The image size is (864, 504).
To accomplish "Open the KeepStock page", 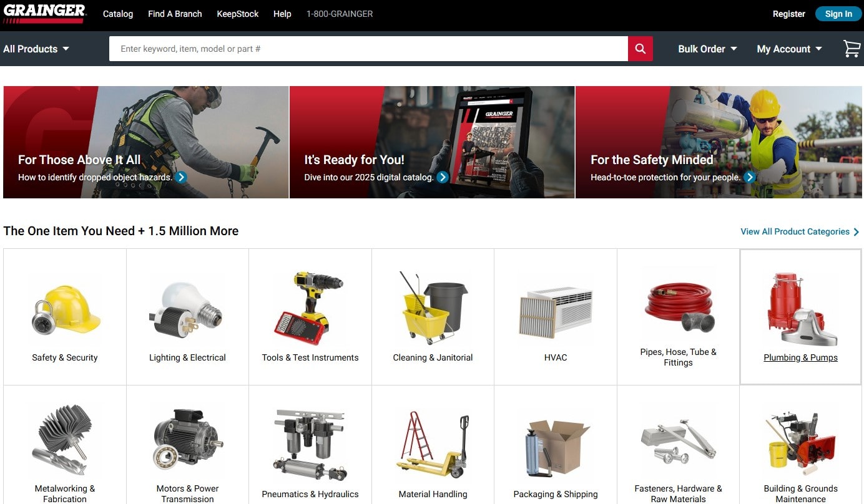I will pyautogui.click(x=238, y=14).
